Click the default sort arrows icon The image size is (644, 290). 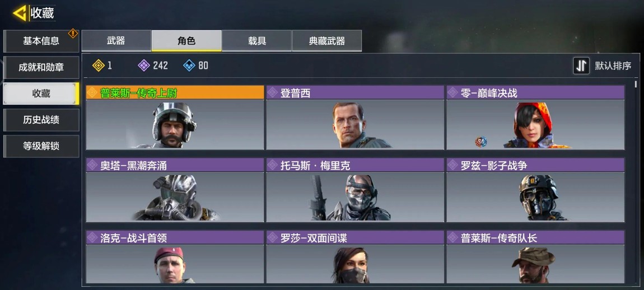581,66
